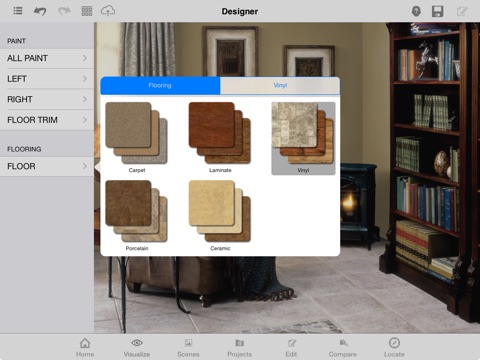The height and width of the screenshot is (360, 480).
Task: Expand the ALL PAINT row
Action: click(x=47, y=58)
